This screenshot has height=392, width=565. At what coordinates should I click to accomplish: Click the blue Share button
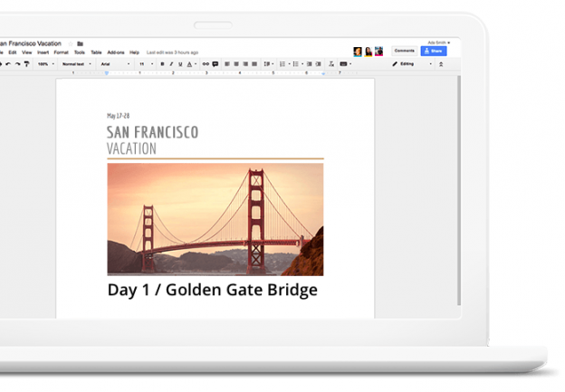tap(434, 51)
